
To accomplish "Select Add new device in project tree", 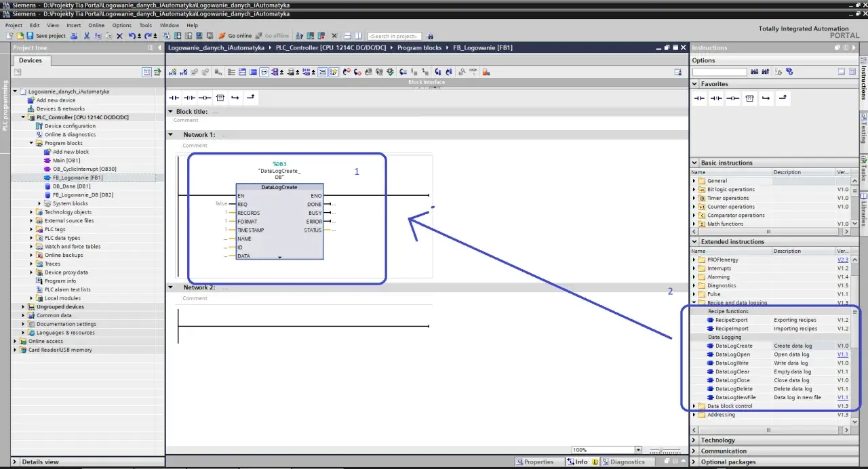I will point(56,100).
